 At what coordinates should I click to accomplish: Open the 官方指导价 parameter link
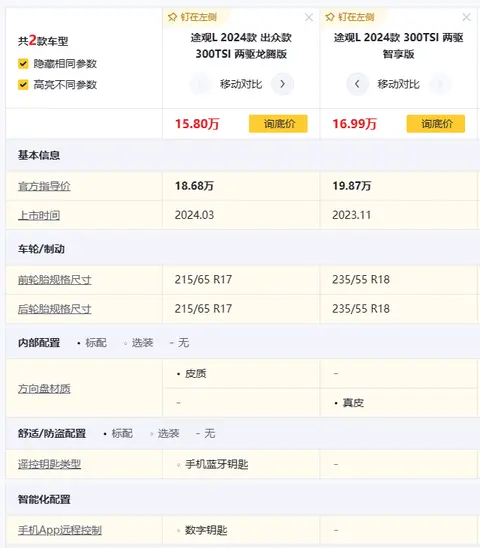(x=44, y=186)
